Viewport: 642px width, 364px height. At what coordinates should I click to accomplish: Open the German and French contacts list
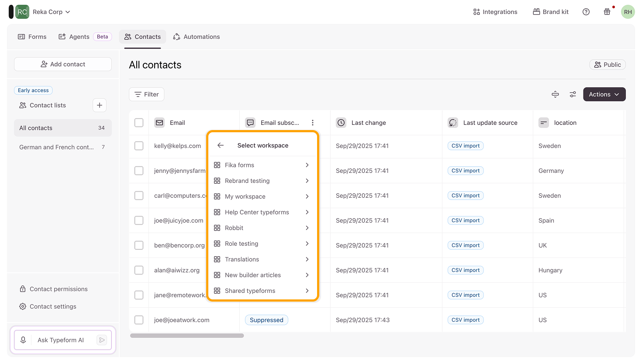[63, 147]
